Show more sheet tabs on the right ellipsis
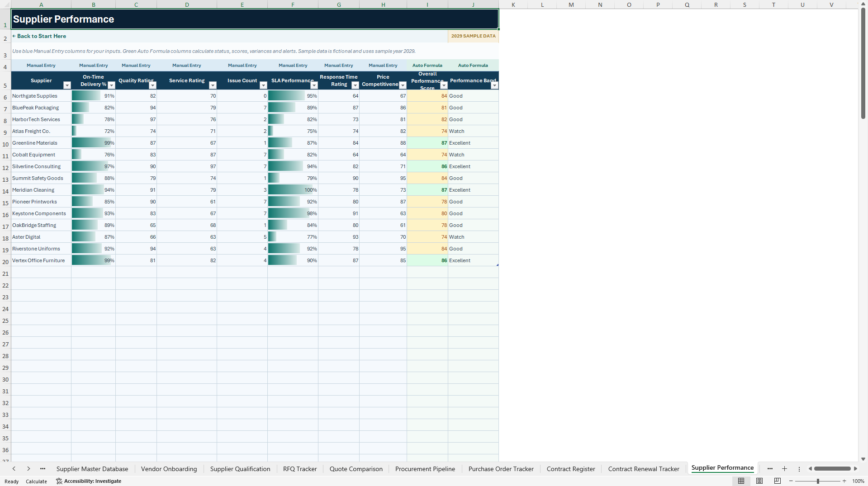Screen dimensions: 868x486 [x=770, y=469]
